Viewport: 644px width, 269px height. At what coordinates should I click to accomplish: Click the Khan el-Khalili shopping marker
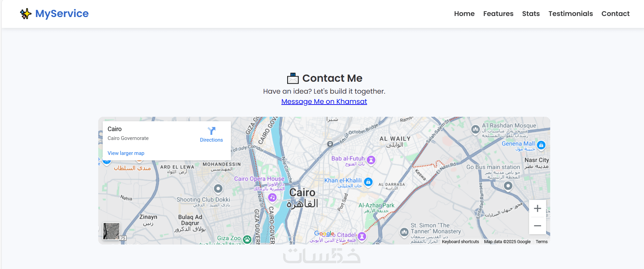click(x=368, y=182)
